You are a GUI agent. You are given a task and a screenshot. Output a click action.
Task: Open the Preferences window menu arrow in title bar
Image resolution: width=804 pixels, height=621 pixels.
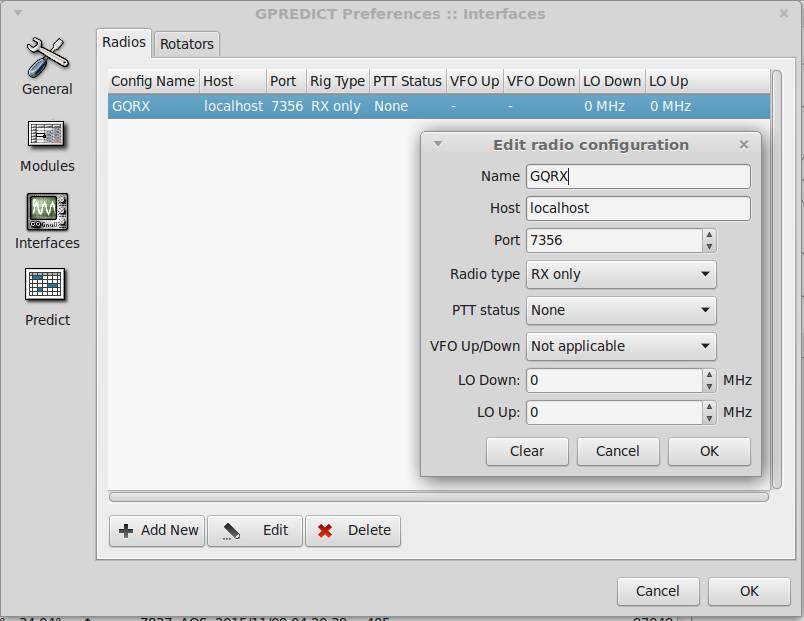18,12
